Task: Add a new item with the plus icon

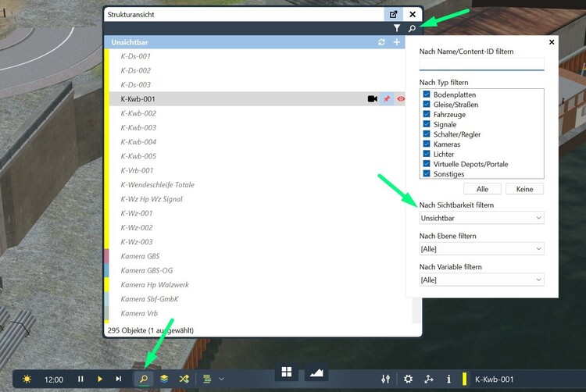Action: coord(397,42)
